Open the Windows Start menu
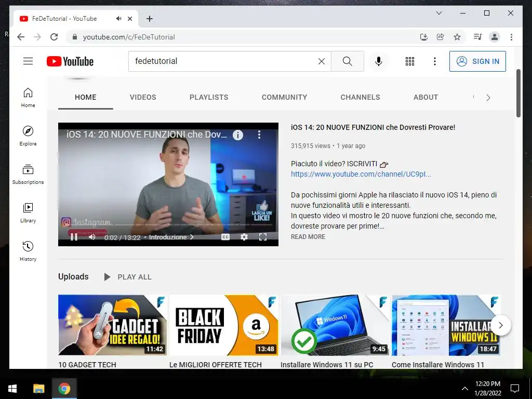 12,388
